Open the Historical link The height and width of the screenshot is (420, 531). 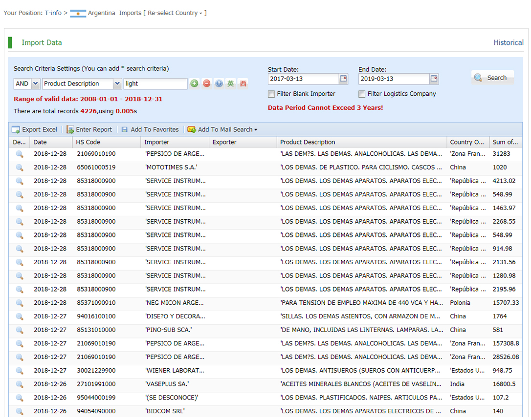click(509, 42)
